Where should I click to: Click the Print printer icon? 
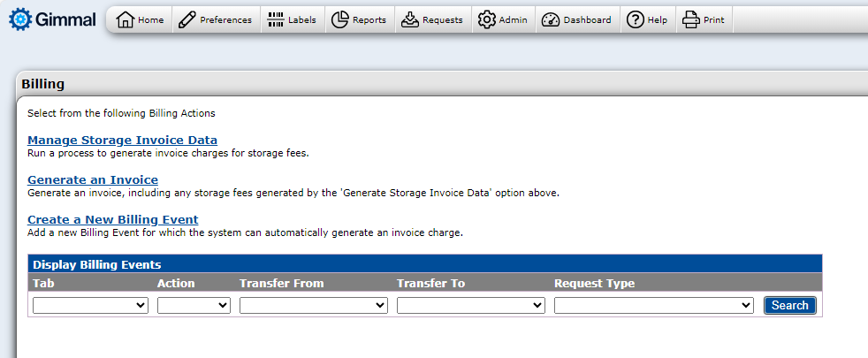tap(691, 19)
